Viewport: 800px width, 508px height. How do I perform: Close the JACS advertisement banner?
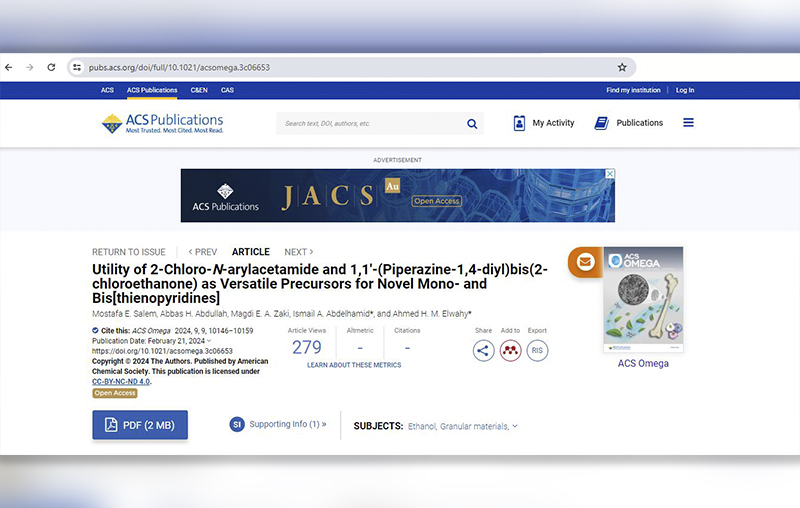(609, 174)
